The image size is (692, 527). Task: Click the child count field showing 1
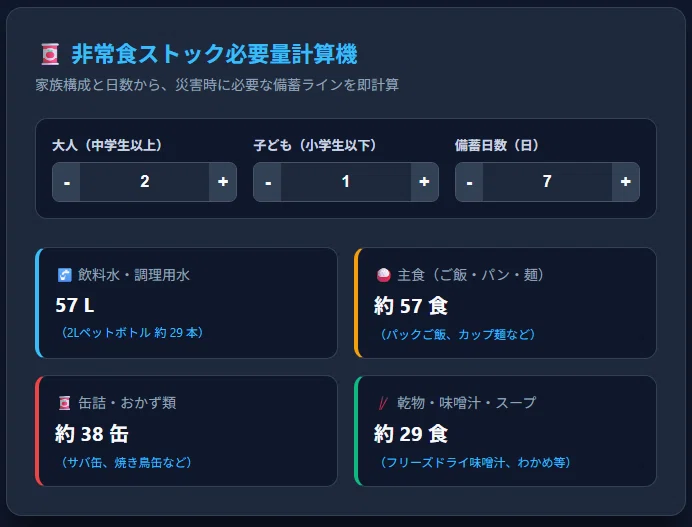[346, 182]
